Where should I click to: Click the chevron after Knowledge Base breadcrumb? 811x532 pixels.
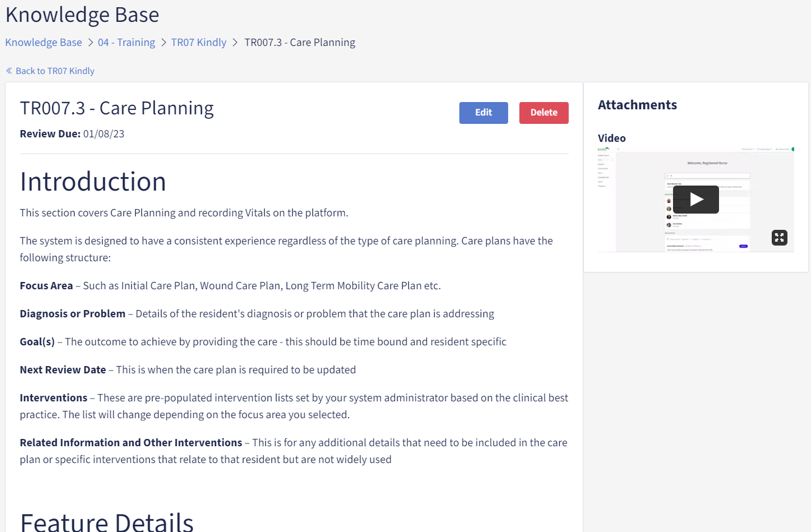tap(90, 43)
